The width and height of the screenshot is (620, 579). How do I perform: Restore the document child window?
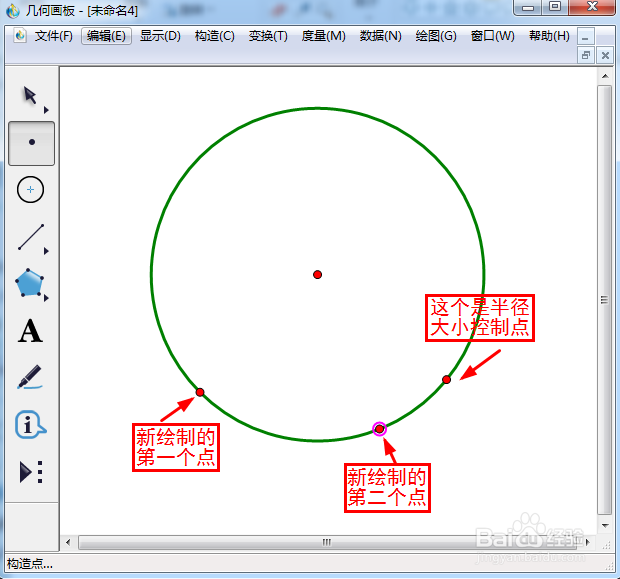(x=586, y=55)
